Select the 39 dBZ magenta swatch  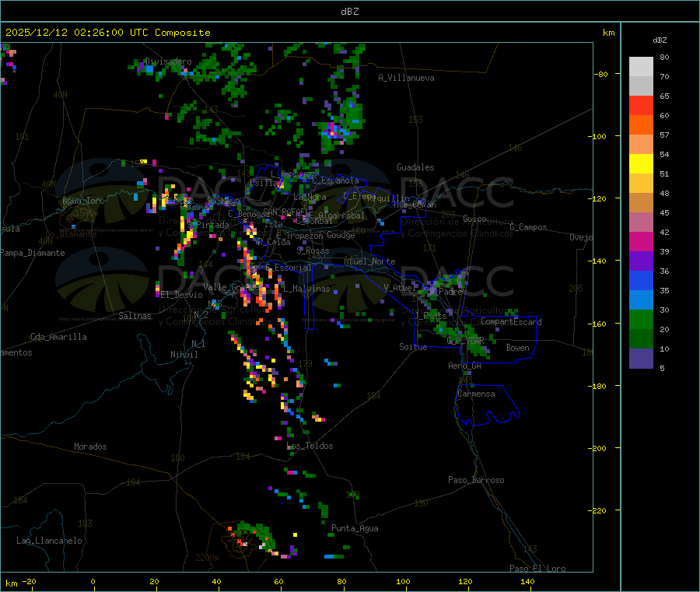tap(641, 241)
